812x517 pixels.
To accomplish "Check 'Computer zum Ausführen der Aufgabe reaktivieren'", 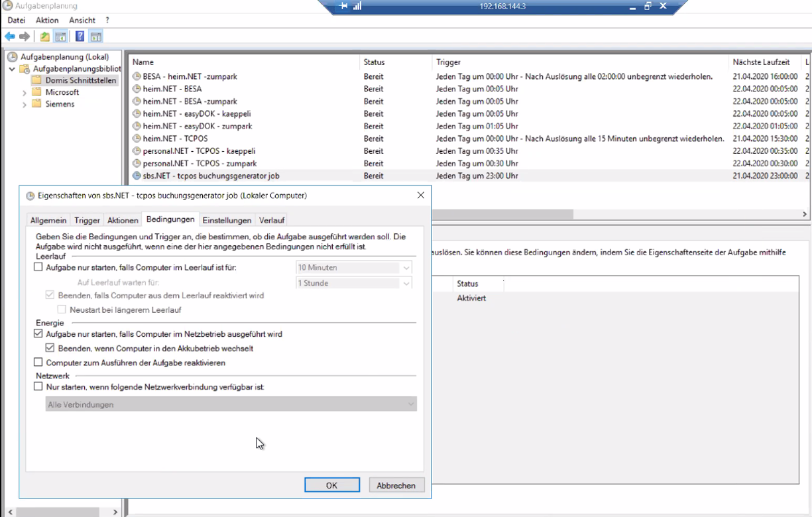I will (38, 363).
